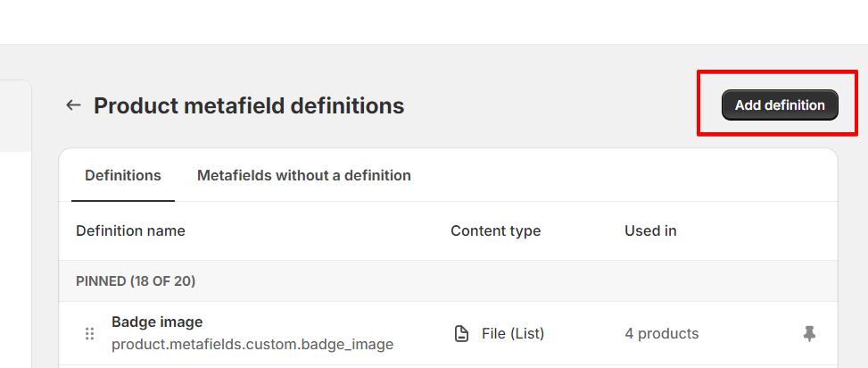Open Metafields without a definition tab
Viewport: 868px width, 368px height.
click(x=303, y=175)
